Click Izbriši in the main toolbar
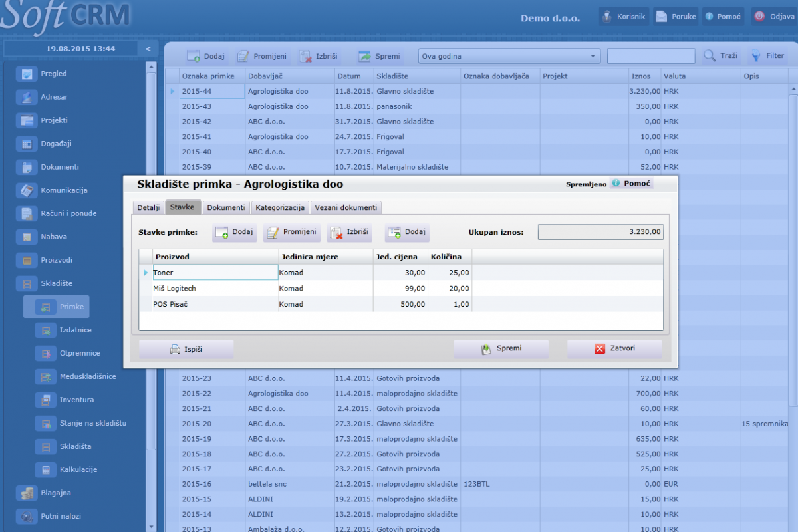 tap(319, 56)
